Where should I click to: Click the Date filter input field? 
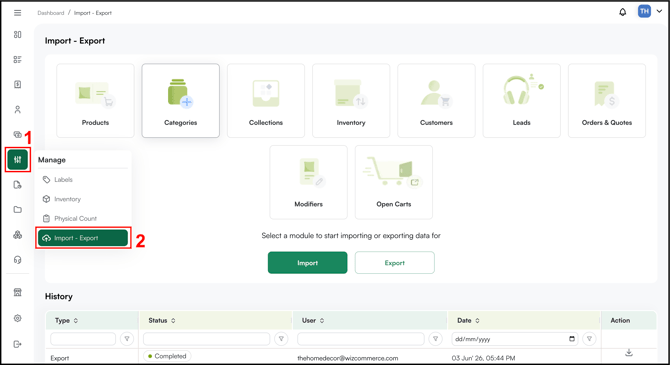tap(515, 339)
